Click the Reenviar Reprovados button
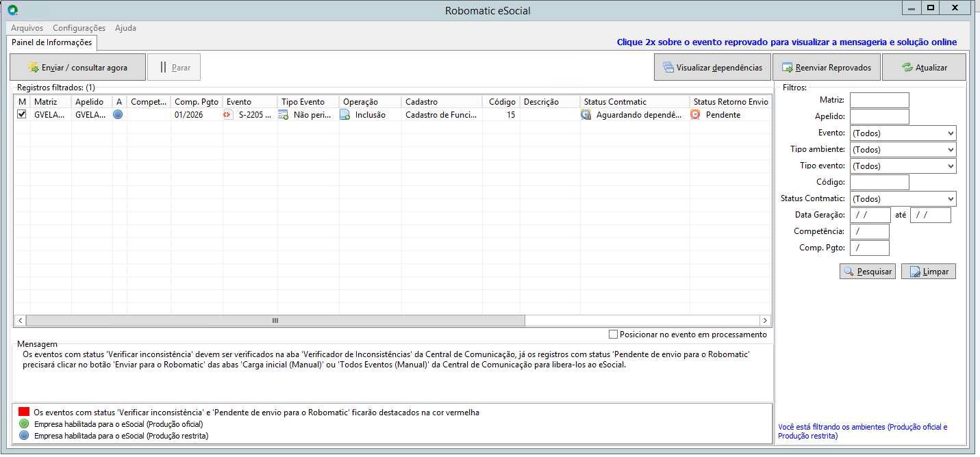This screenshot has height=457, width=980. tap(826, 68)
